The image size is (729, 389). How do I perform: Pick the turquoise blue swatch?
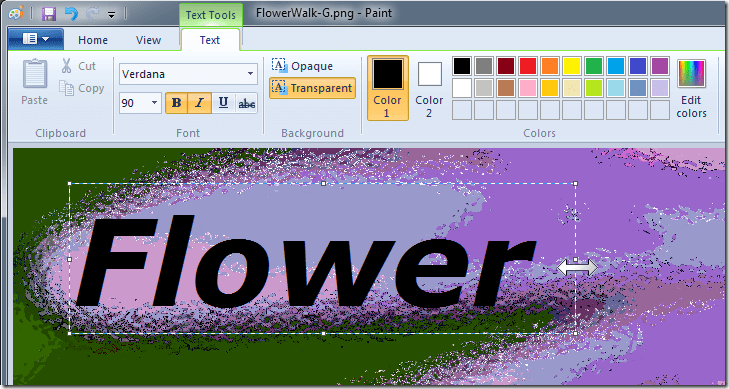pyautogui.click(x=616, y=66)
